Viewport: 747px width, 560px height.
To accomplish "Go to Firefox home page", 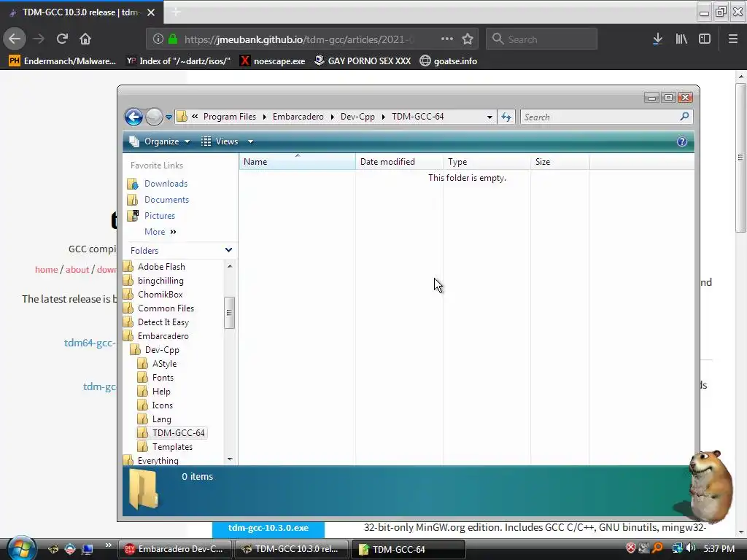I will click(x=85, y=39).
